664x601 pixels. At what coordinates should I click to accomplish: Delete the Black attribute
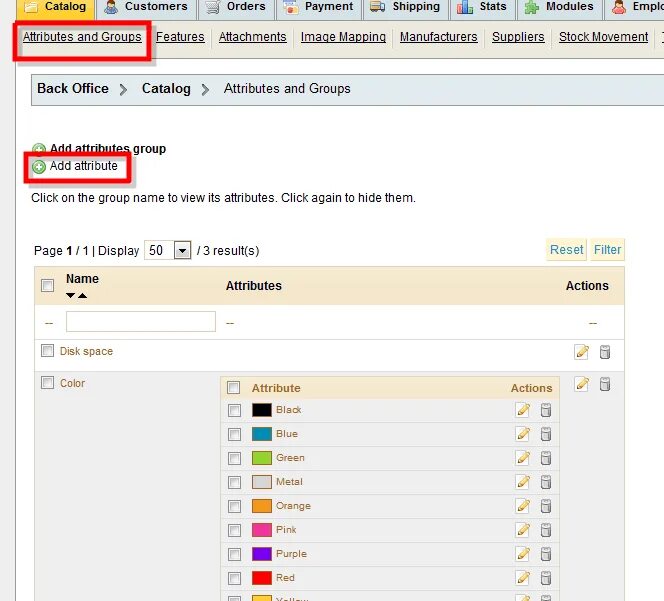pyautogui.click(x=546, y=410)
